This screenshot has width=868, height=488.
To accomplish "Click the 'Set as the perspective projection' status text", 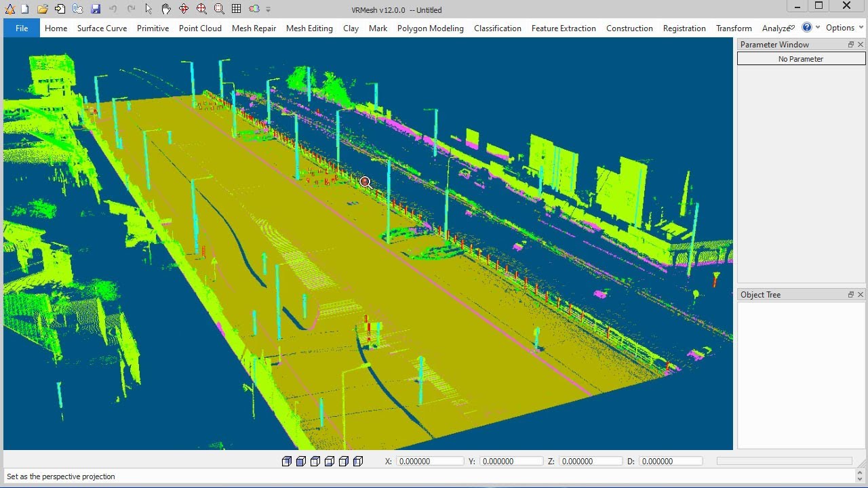I will 61,476.
